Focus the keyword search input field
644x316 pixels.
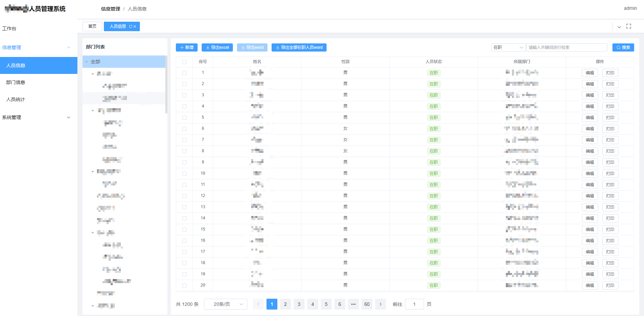(x=567, y=47)
